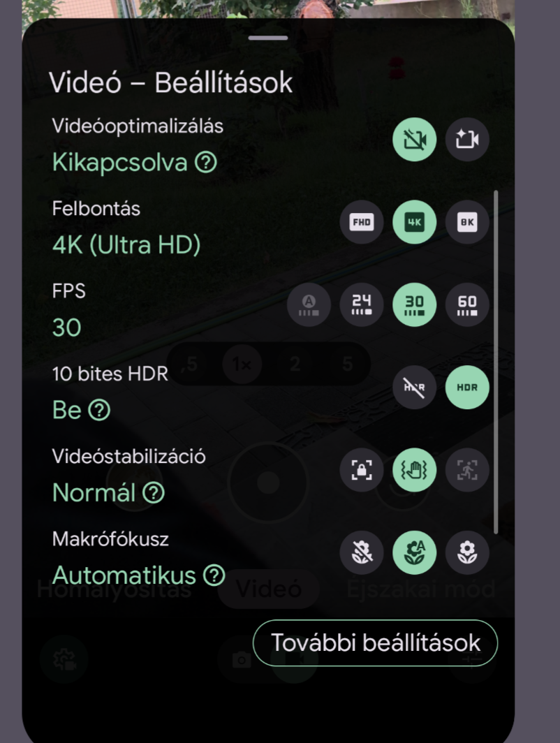Force macro focus on with flower icon
Screen dimensions: 560x743
467,552
